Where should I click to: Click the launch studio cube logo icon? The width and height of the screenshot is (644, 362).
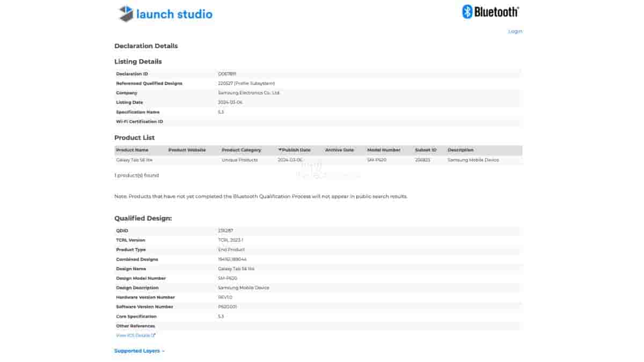(x=126, y=14)
